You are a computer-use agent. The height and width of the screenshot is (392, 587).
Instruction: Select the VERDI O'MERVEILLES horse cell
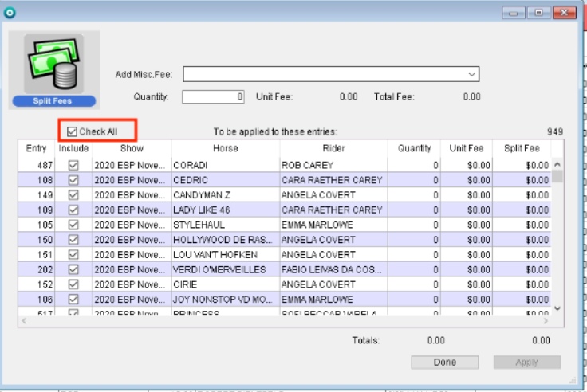point(226,269)
